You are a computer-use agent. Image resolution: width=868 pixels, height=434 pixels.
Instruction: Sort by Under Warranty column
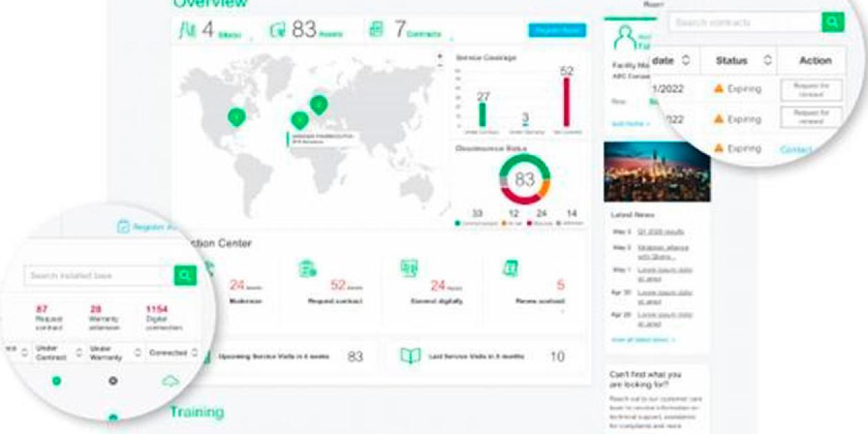point(138,352)
